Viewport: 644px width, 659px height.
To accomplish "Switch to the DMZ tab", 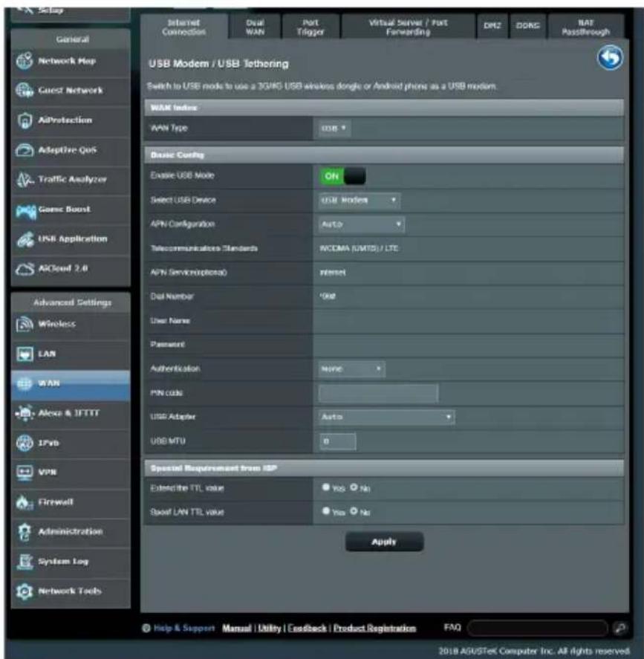I will (x=492, y=26).
